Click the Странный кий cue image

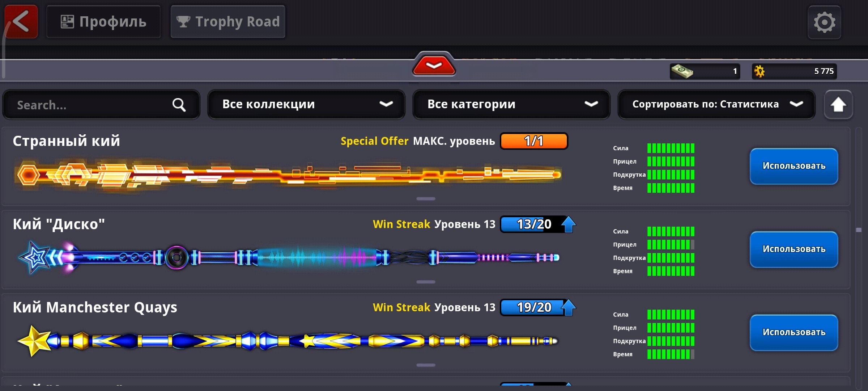pos(288,175)
